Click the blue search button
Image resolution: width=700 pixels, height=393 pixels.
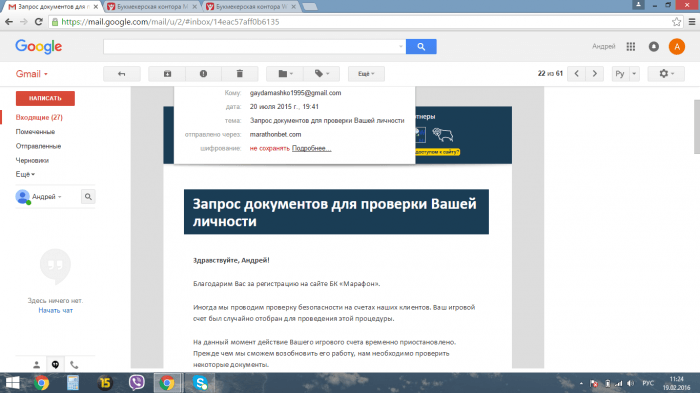click(x=421, y=46)
